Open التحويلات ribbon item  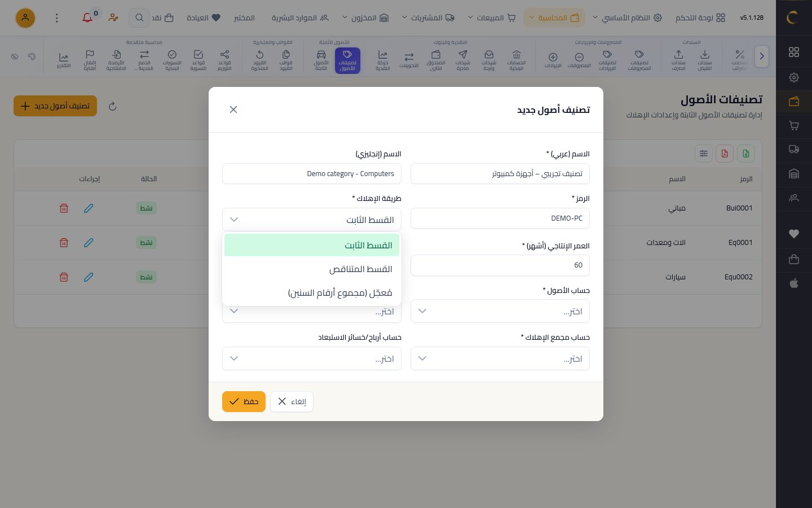[x=409, y=60]
